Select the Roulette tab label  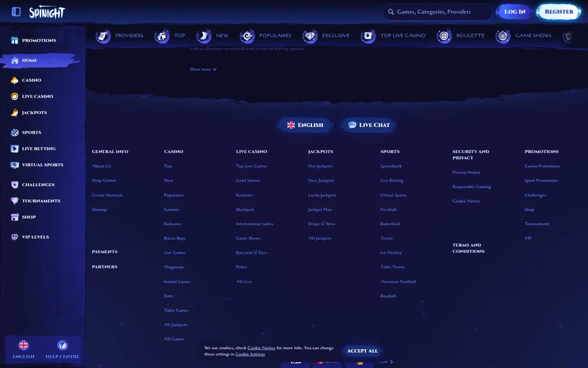click(470, 36)
